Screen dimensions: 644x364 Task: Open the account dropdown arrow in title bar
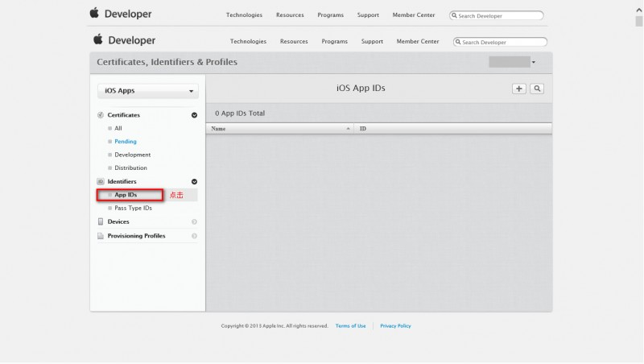(x=534, y=63)
